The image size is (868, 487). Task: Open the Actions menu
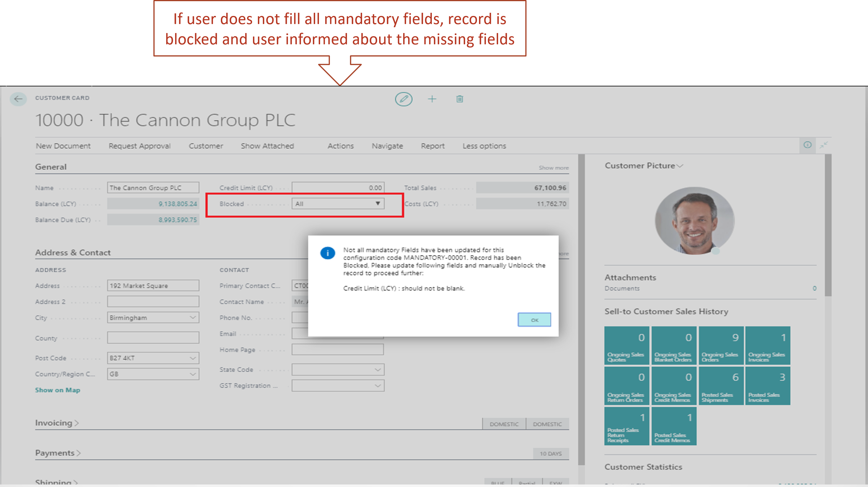pos(340,146)
